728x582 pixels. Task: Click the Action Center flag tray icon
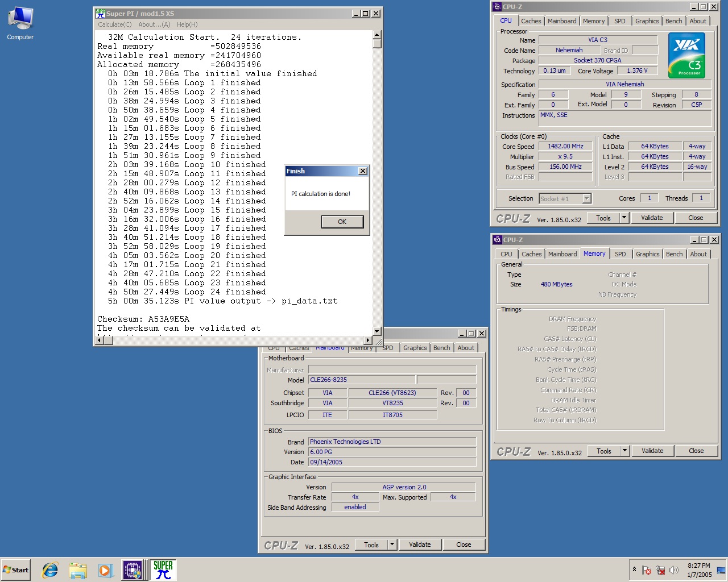(647, 570)
